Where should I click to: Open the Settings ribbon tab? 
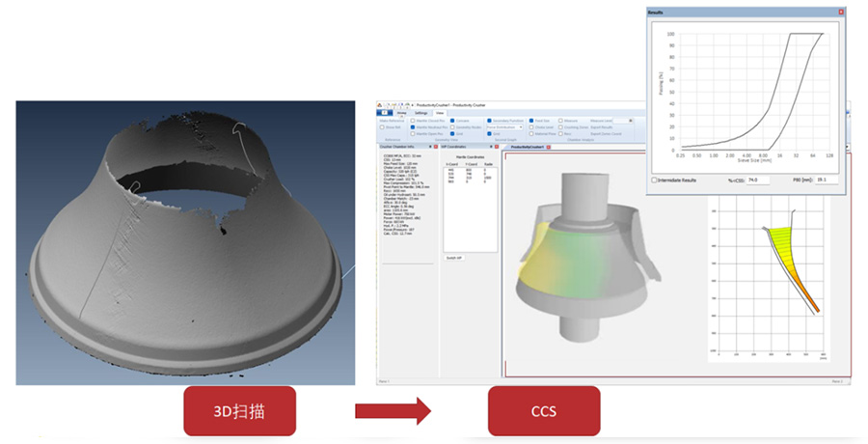click(x=420, y=113)
